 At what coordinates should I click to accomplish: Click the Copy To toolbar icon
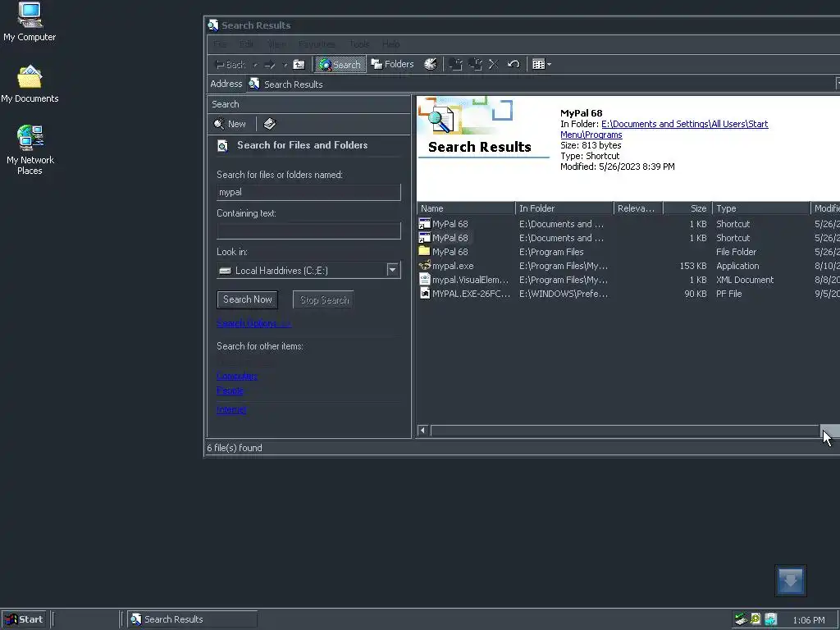click(475, 64)
